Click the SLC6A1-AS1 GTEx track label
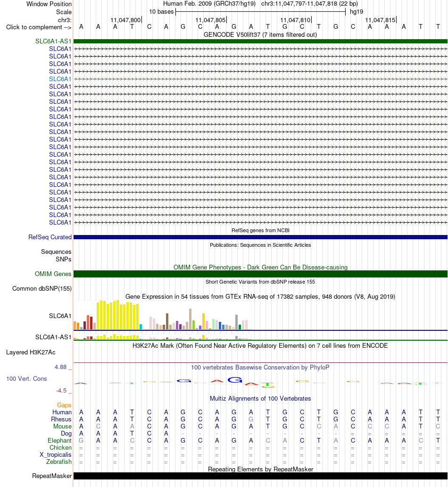448x487 pixels. pyautogui.click(x=53, y=337)
